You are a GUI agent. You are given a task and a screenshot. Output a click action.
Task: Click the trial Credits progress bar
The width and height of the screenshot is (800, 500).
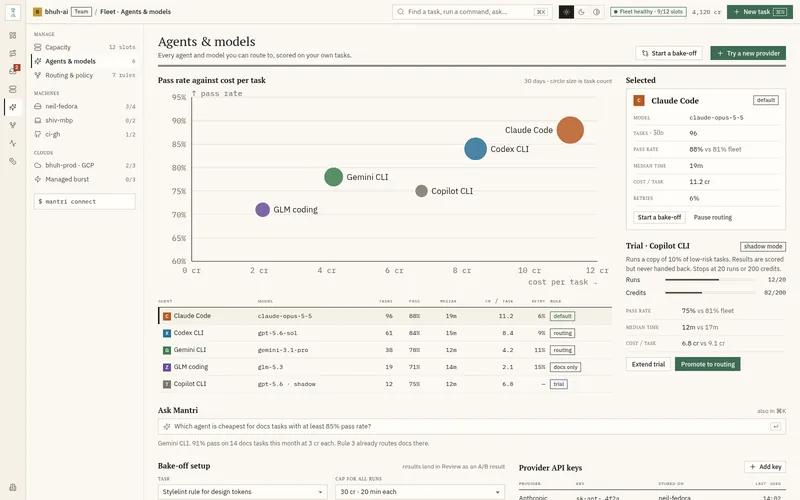click(x=710, y=293)
